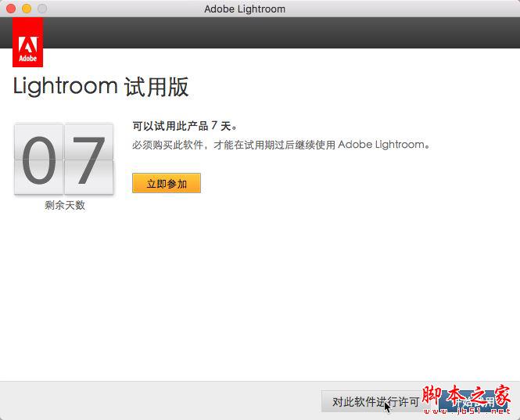The width and height of the screenshot is (520, 420).
Task: Click the gray 必须购买此软件 description line
Action: click(x=282, y=145)
